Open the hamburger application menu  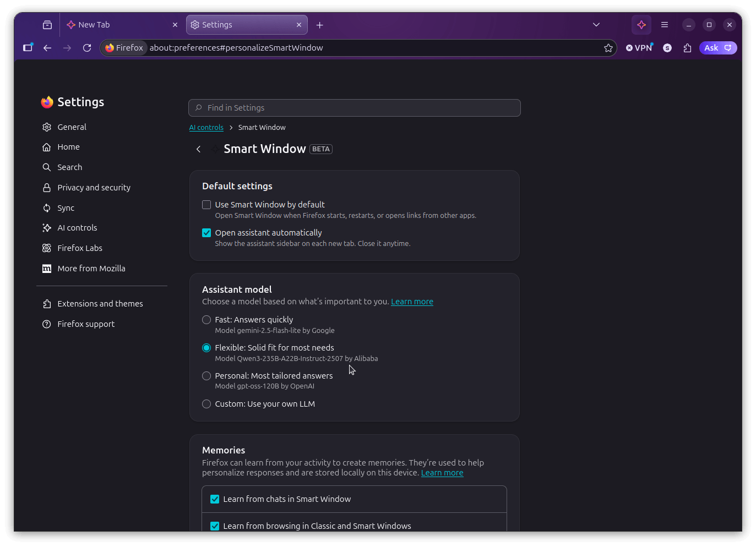(665, 25)
